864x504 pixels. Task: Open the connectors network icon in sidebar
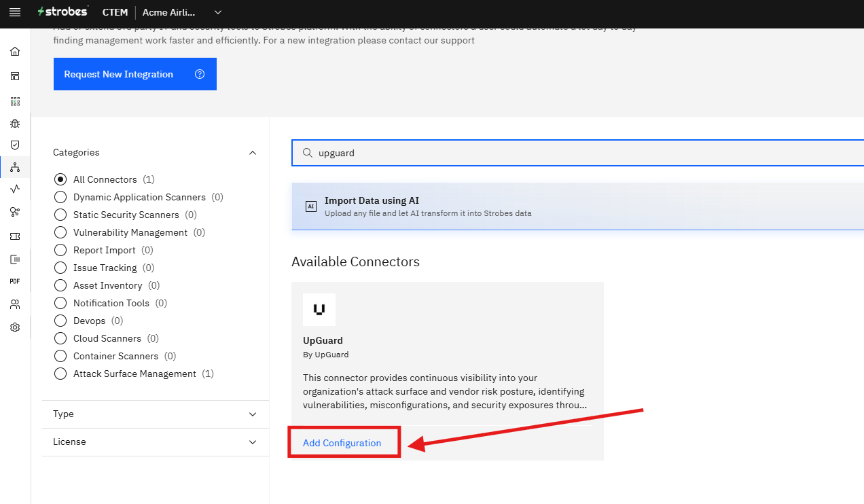(x=15, y=167)
